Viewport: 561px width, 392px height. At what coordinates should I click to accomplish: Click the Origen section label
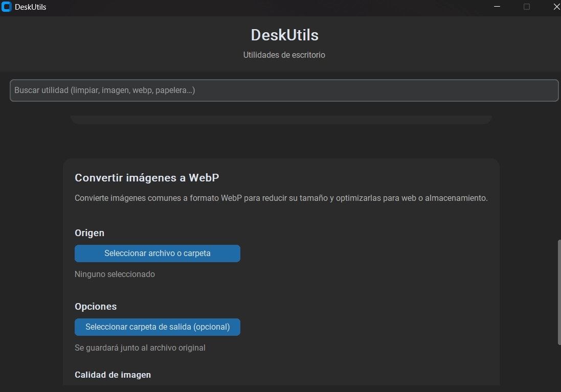[x=89, y=233]
